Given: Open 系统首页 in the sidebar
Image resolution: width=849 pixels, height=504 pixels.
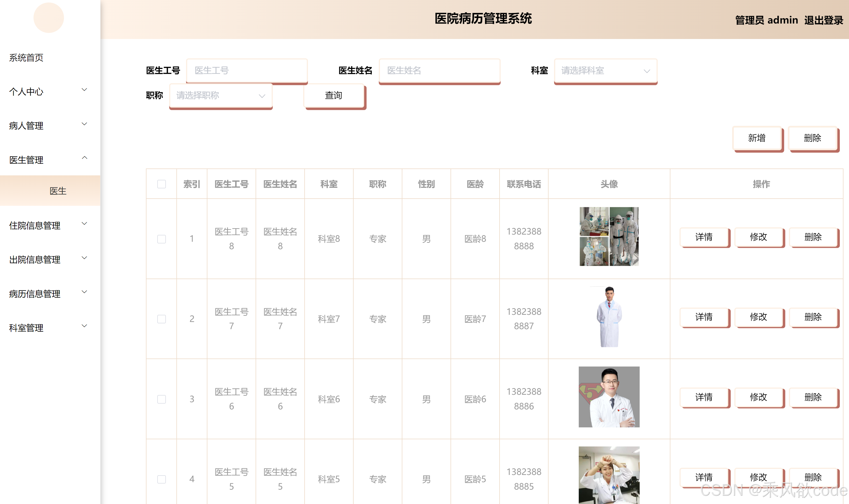Looking at the screenshot, I should [27, 58].
